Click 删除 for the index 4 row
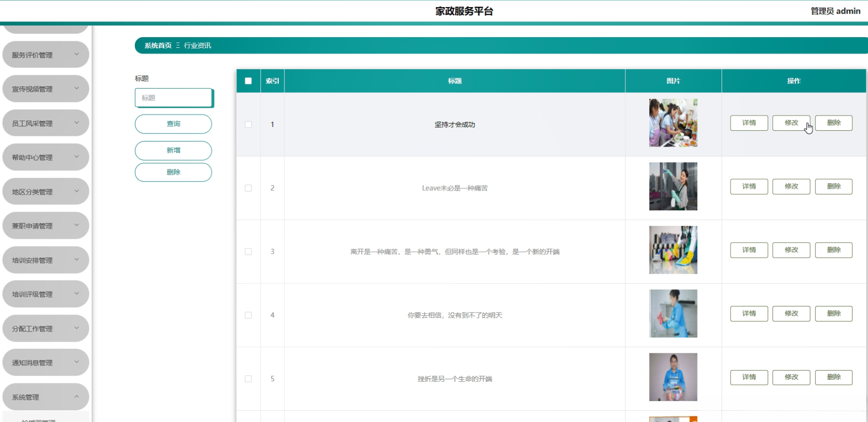Viewport: 868px width, 422px height. click(x=834, y=314)
